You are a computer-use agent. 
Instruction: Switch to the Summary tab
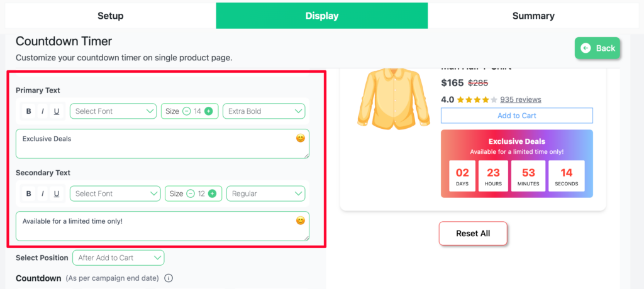pyautogui.click(x=533, y=16)
